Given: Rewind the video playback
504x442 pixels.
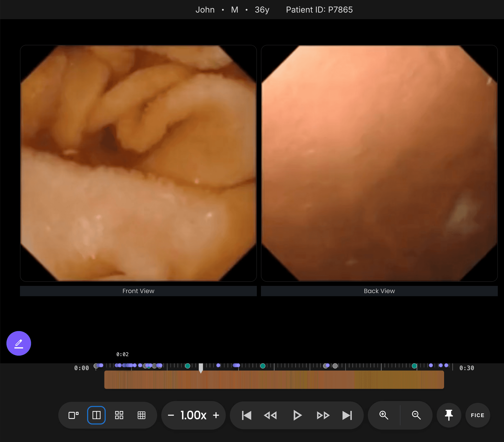Looking at the screenshot, I should (270, 415).
